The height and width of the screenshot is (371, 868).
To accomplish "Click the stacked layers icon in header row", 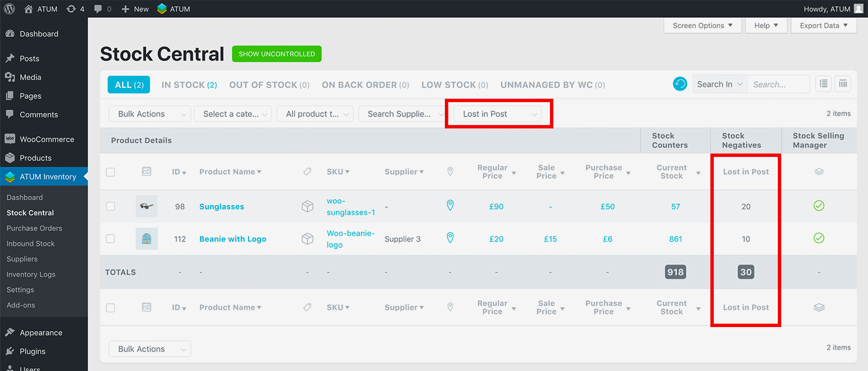I will [819, 171].
